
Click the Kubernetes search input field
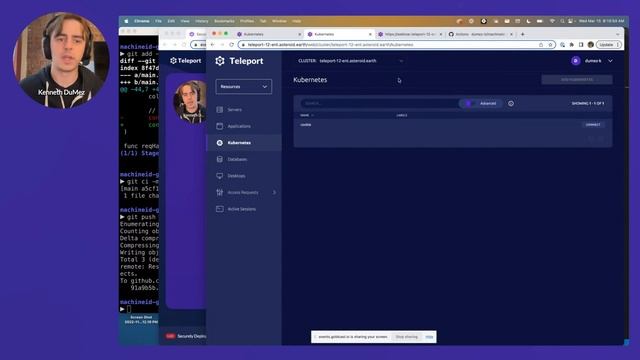(380, 103)
